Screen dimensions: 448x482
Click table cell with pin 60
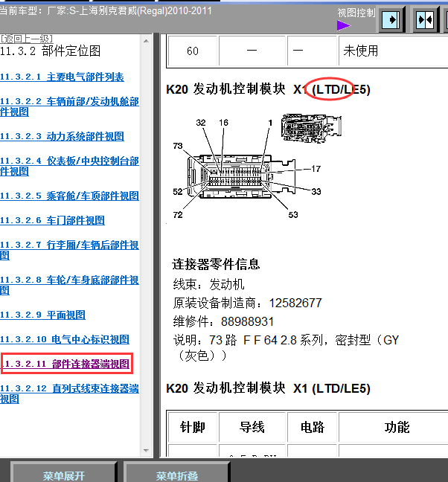pos(193,51)
